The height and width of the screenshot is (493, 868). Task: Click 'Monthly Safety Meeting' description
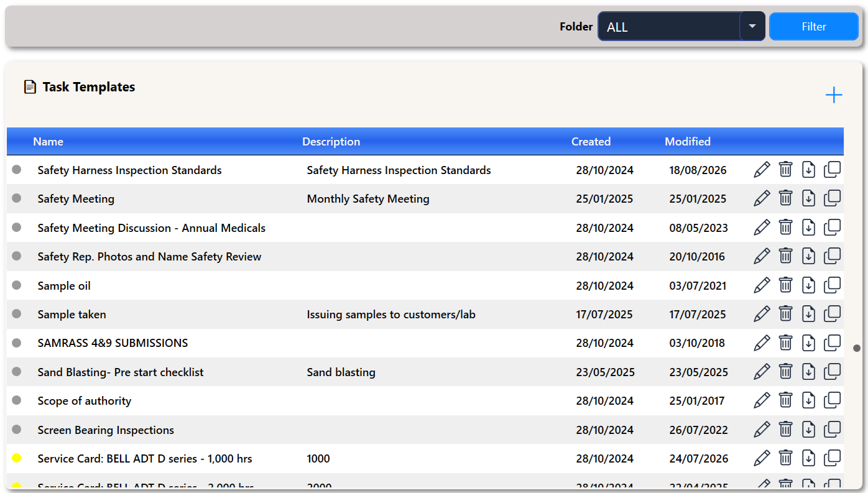(368, 198)
